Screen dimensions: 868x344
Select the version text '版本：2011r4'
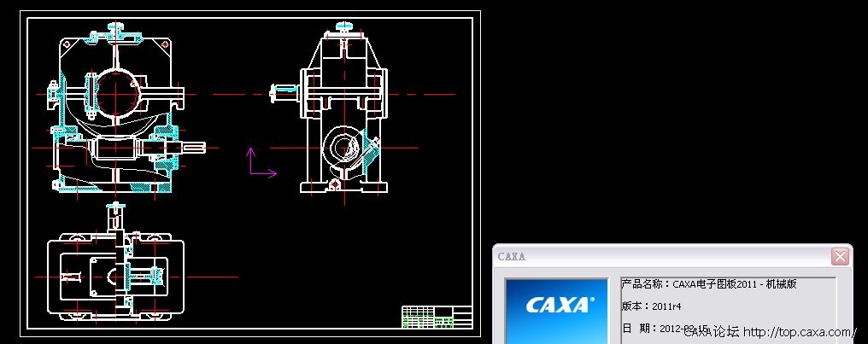click(651, 306)
